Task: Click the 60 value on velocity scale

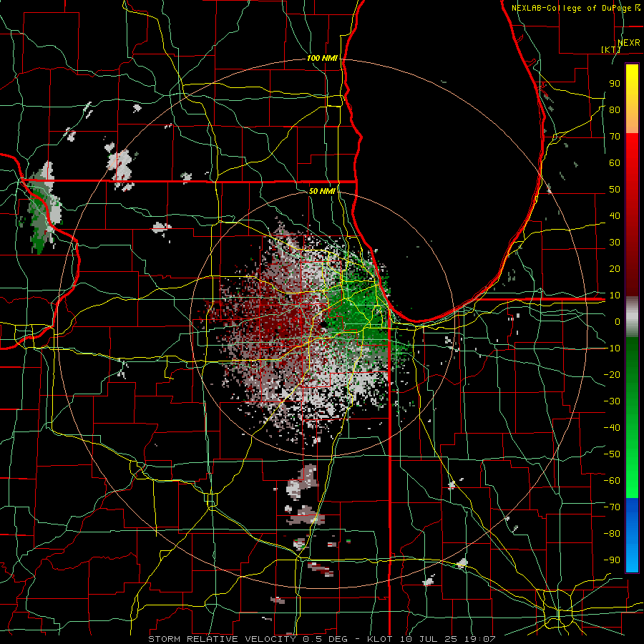Action: point(615,162)
